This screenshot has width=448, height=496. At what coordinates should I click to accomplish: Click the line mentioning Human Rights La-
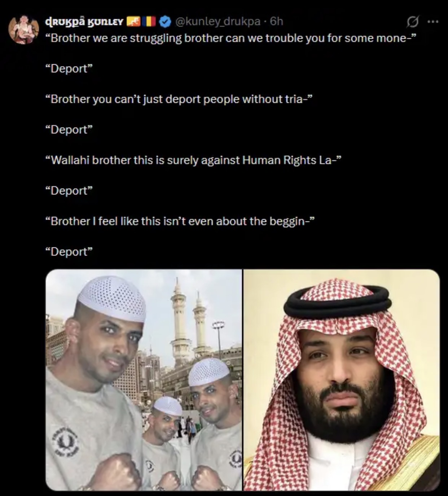click(x=193, y=160)
